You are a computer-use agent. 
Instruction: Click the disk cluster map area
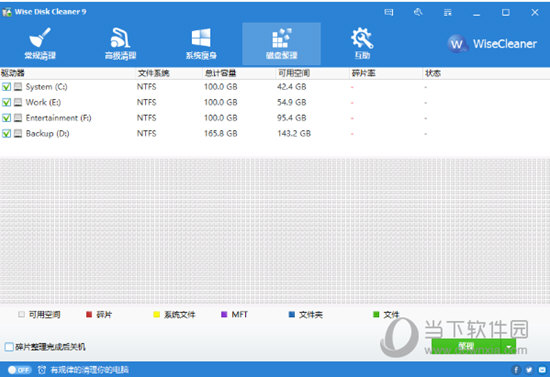[275, 231]
